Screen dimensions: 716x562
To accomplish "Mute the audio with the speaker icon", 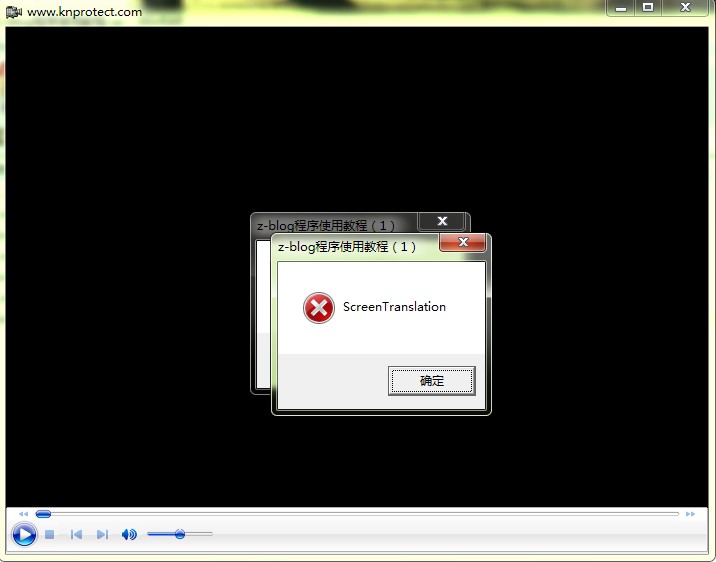I will pos(129,535).
